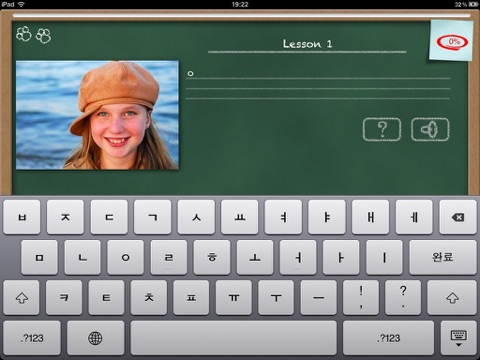480x360 pixels.
Task: Tap the ㅠ key
Action: tap(234, 298)
